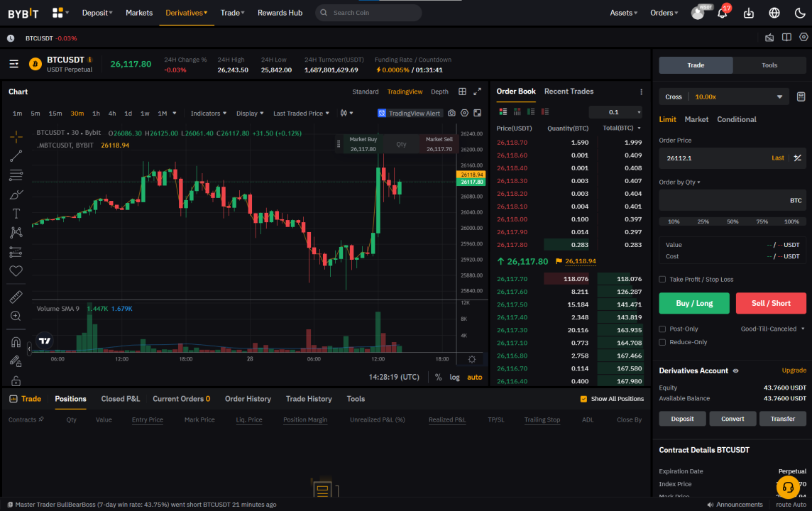812x511 pixels.
Task: Switch to Recent Trades tab
Action: [569, 92]
